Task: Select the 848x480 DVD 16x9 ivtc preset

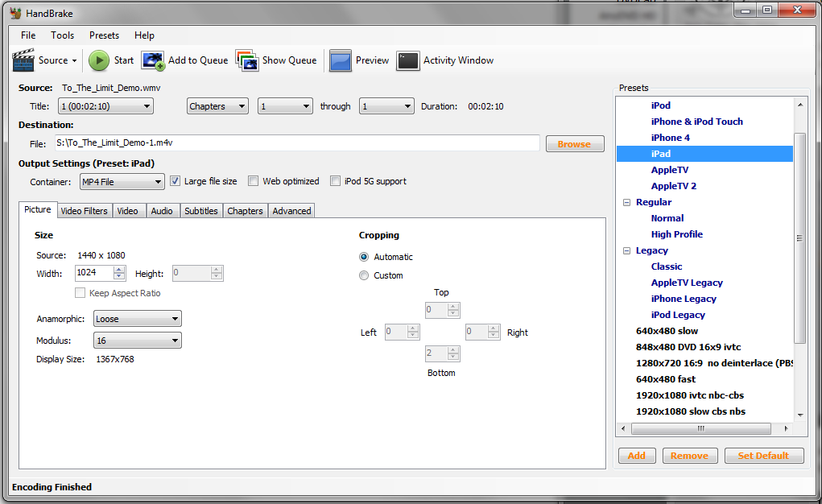Action: (x=688, y=347)
